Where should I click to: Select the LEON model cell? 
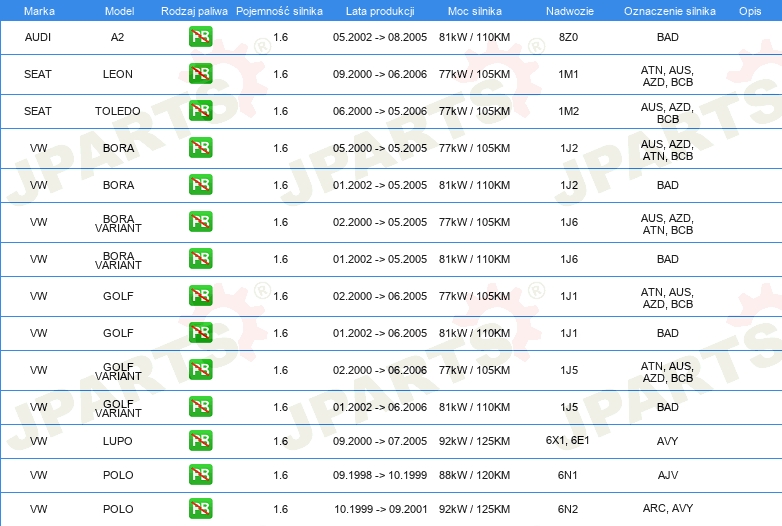click(118, 74)
